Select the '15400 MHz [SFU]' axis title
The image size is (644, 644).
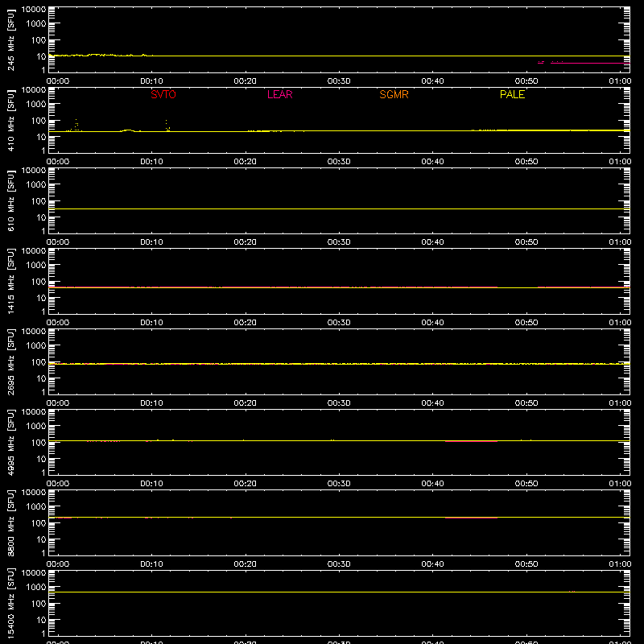(x=10, y=603)
